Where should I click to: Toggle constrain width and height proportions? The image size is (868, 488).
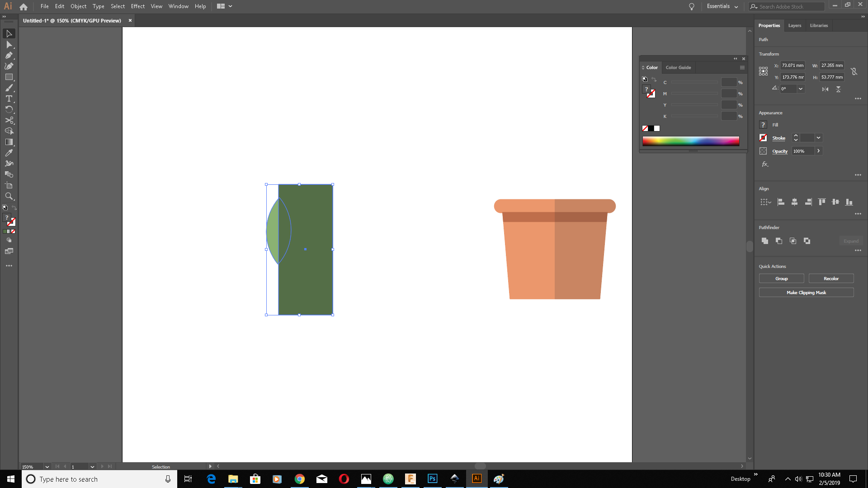pyautogui.click(x=854, y=71)
